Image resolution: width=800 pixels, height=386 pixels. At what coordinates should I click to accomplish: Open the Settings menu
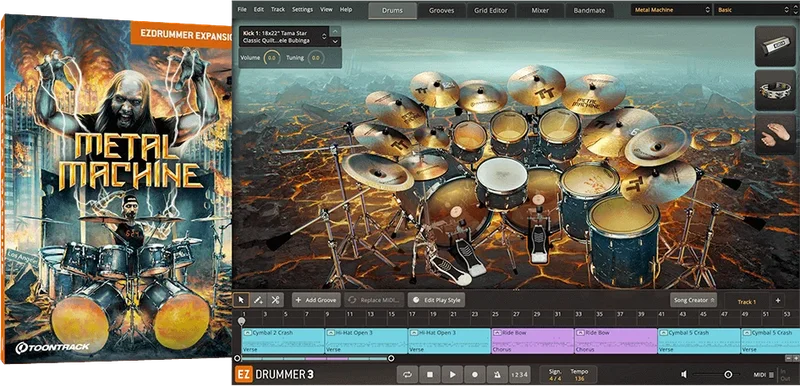(x=303, y=9)
